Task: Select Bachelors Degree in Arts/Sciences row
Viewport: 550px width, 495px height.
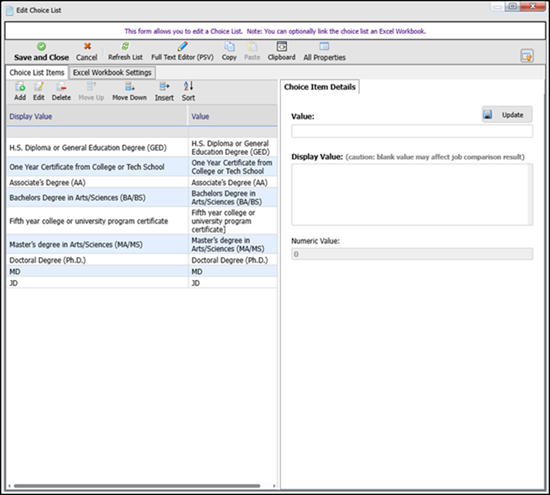Action: point(142,198)
